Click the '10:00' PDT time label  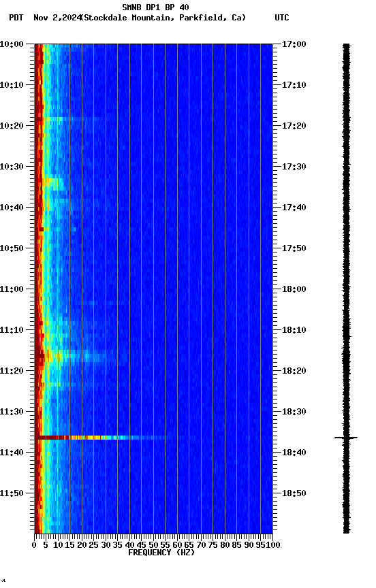[x=12, y=44]
